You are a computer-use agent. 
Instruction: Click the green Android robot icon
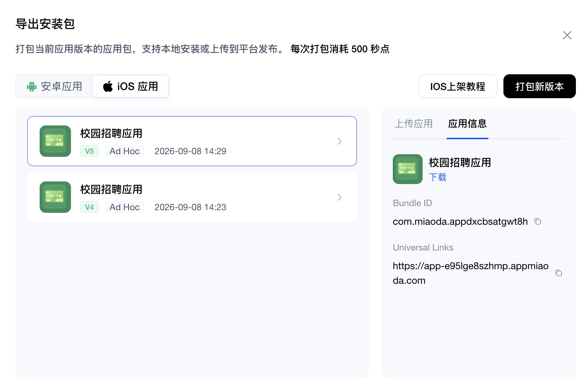coord(32,87)
